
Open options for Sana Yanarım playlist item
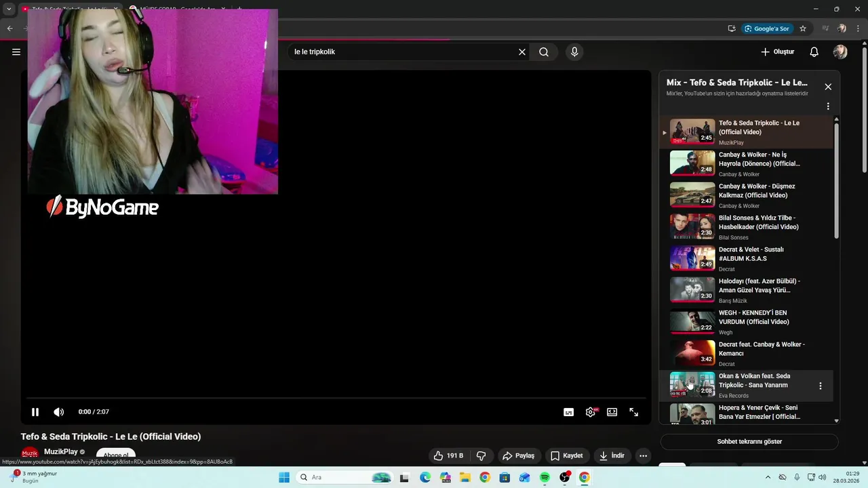[820, 386]
